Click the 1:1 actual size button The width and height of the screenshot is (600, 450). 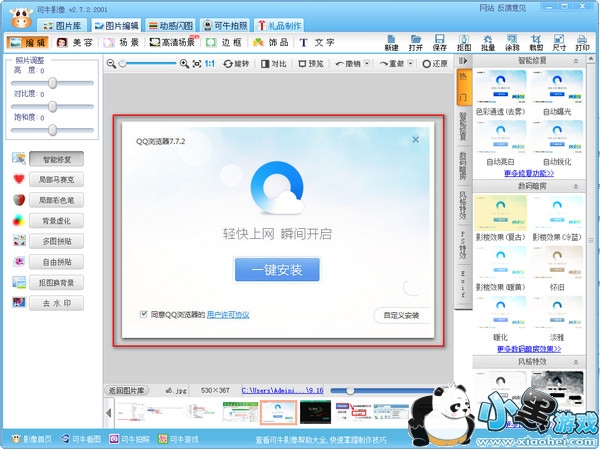click(x=210, y=64)
